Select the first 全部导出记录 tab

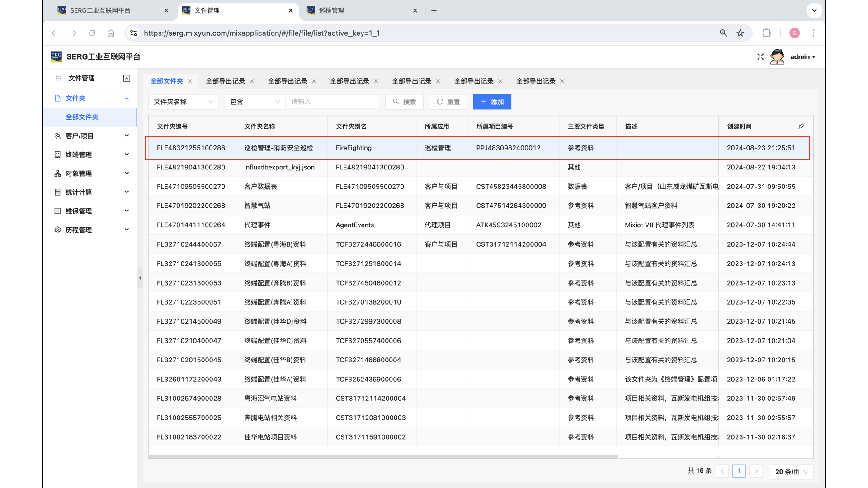(x=225, y=81)
